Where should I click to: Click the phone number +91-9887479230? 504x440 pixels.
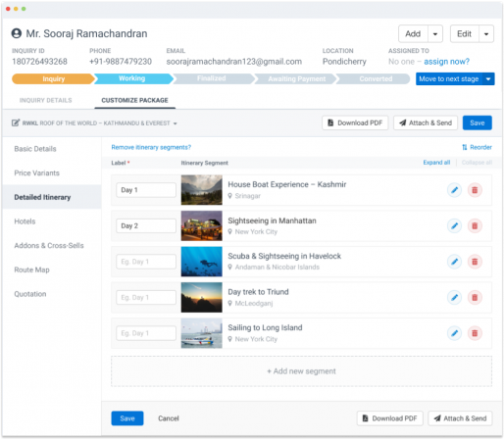click(x=121, y=62)
